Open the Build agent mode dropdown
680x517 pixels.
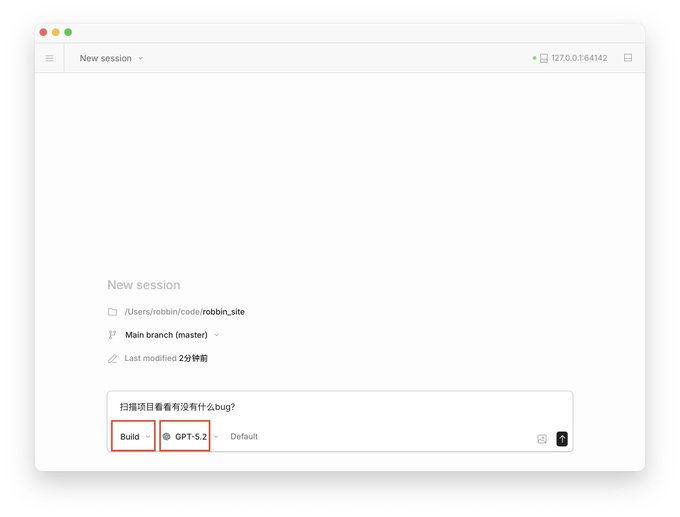(134, 436)
